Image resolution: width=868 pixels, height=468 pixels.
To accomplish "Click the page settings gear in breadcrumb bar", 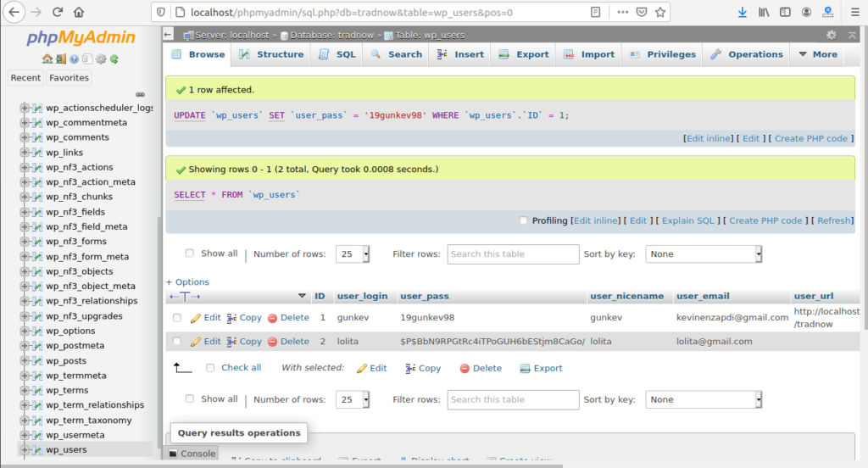I will click(832, 35).
